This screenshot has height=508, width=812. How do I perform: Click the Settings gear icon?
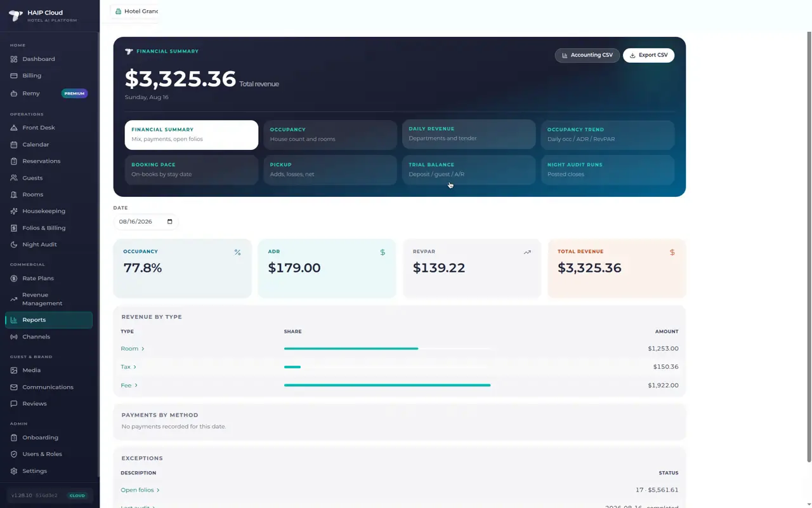coord(14,471)
